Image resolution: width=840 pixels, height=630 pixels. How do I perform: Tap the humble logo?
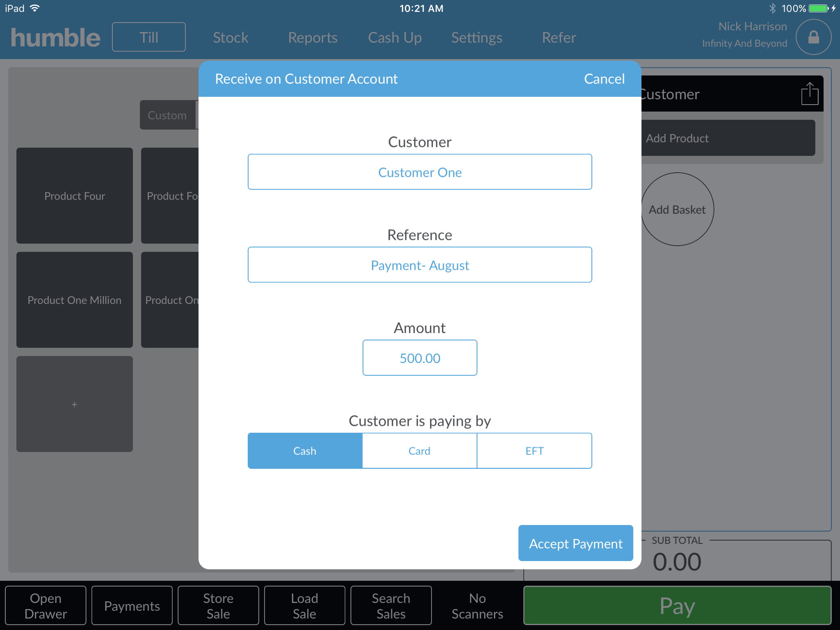tap(55, 37)
